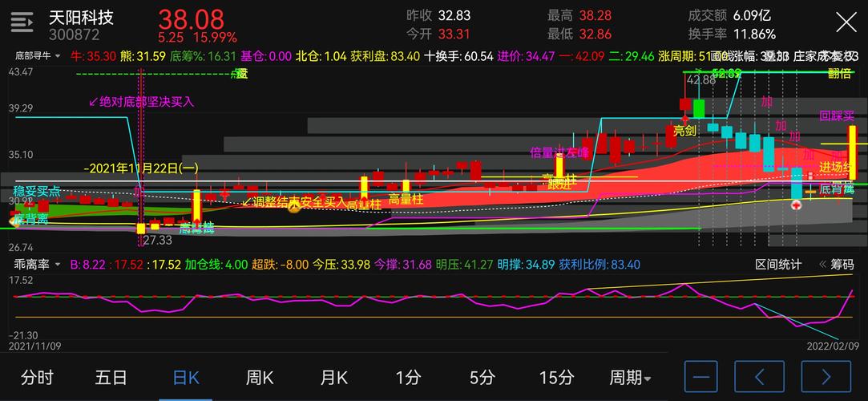The width and height of the screenshot is (868, 401).
Task: Click 明撑: 34.89 value
Action: (526, 265)
